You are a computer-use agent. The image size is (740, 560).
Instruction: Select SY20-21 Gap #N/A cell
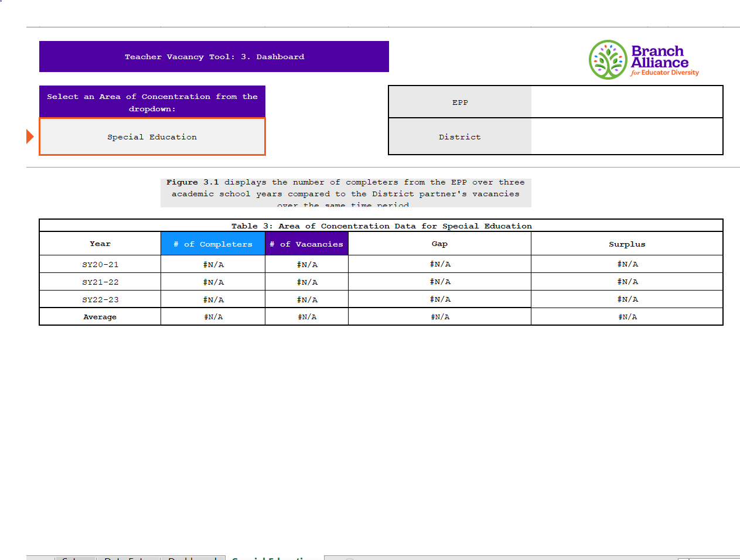tap(439, 264)
